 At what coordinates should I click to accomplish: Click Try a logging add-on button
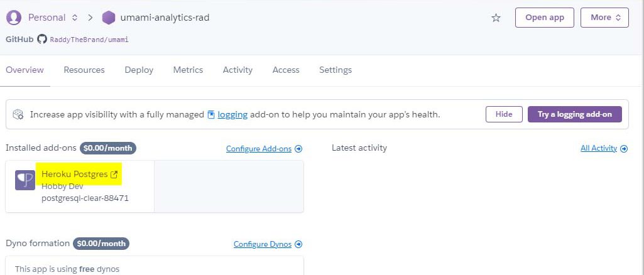[575, 114]
